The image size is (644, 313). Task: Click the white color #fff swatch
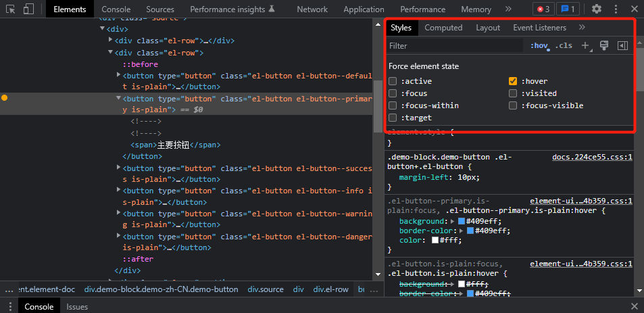[435, 240]
